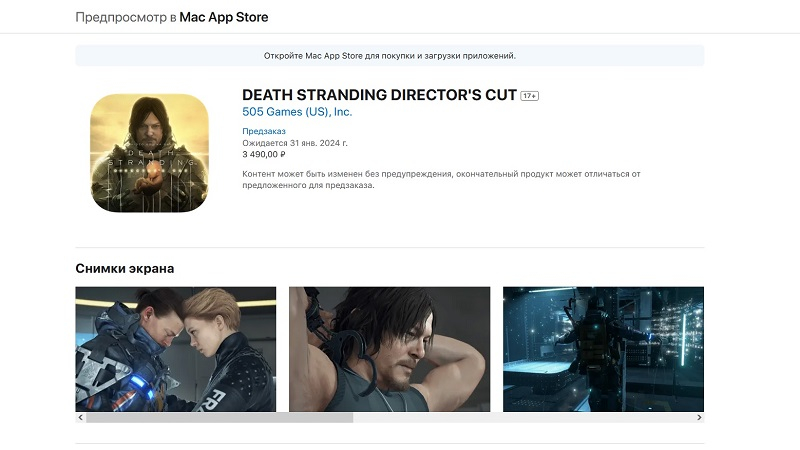This screenshot has width=800, height=450.
Task: Click the 'Откройте Mac App Store' banner
Action: pos(389,56)
